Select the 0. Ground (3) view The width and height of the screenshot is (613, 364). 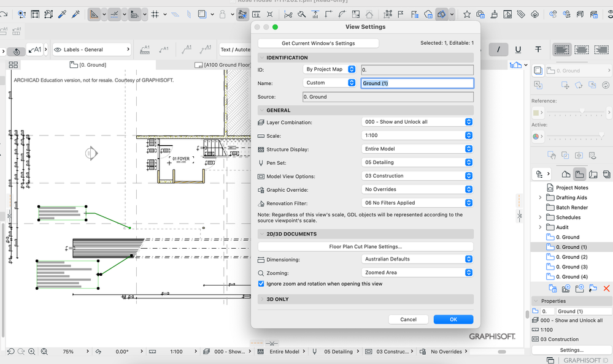(x=571, y=267)
